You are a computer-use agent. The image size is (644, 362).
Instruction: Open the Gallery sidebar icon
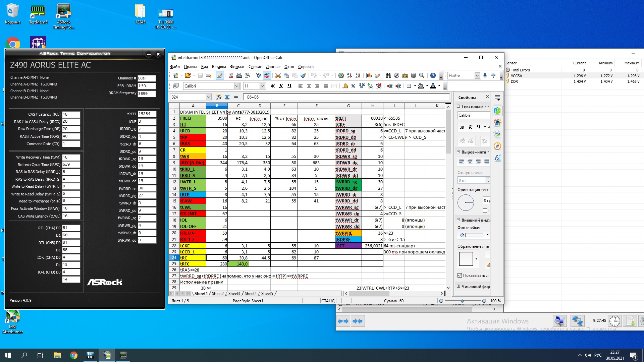click(x=497, y=134)
